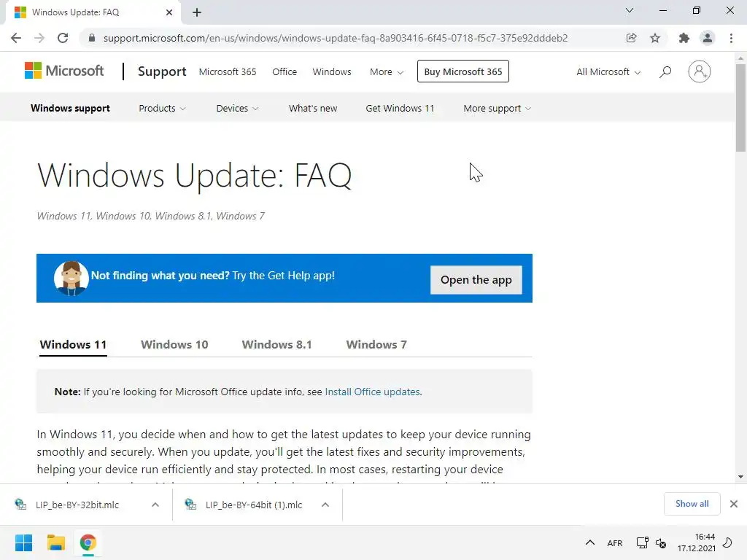Click the network status tray icon
The height and width of the screenshot is (560, 747).
(642, 542)
